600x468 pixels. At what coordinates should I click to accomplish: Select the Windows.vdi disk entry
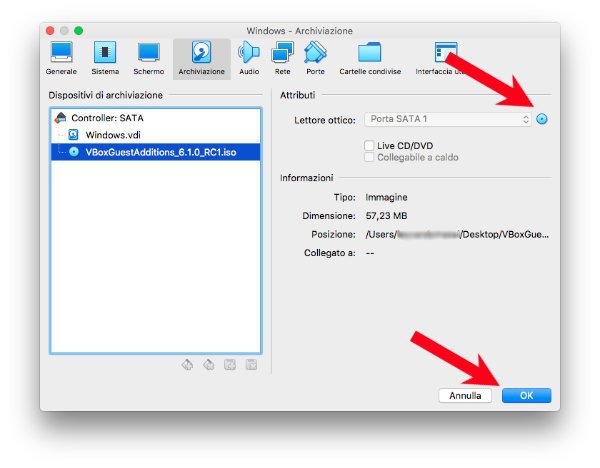156,135
